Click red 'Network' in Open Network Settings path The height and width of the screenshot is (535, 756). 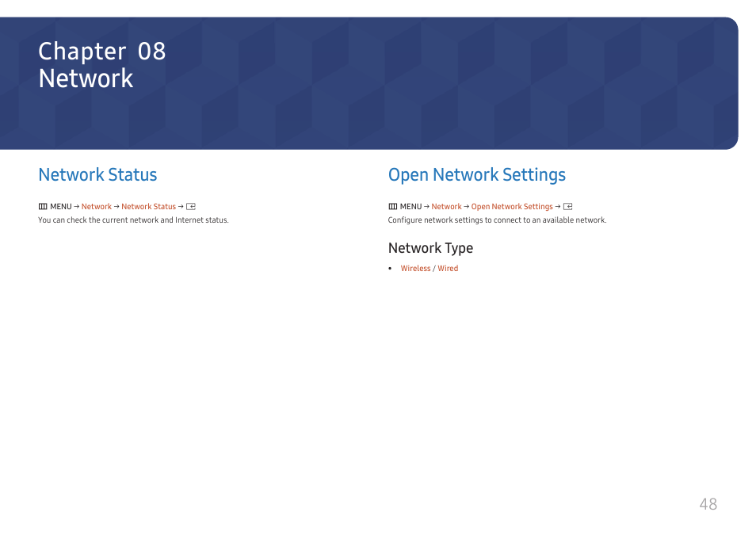pyautogui.click(x=446, y=207)
